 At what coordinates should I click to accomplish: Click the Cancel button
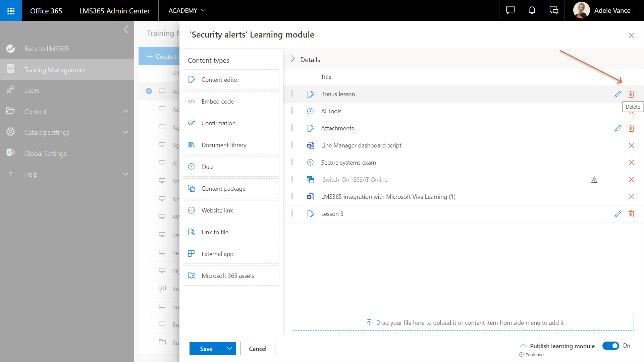click(x=257, y=349)
